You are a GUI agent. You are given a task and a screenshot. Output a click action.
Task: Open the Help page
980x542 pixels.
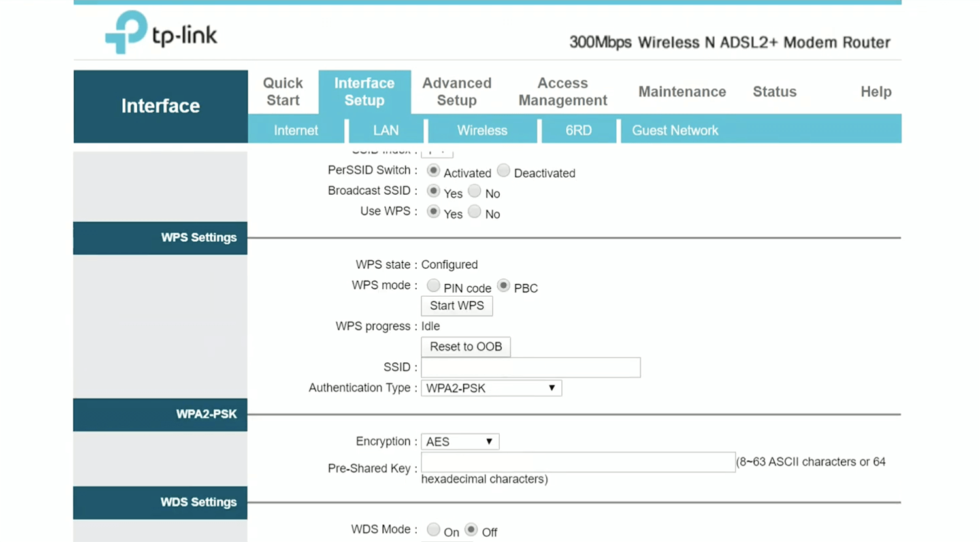point(875,92)
